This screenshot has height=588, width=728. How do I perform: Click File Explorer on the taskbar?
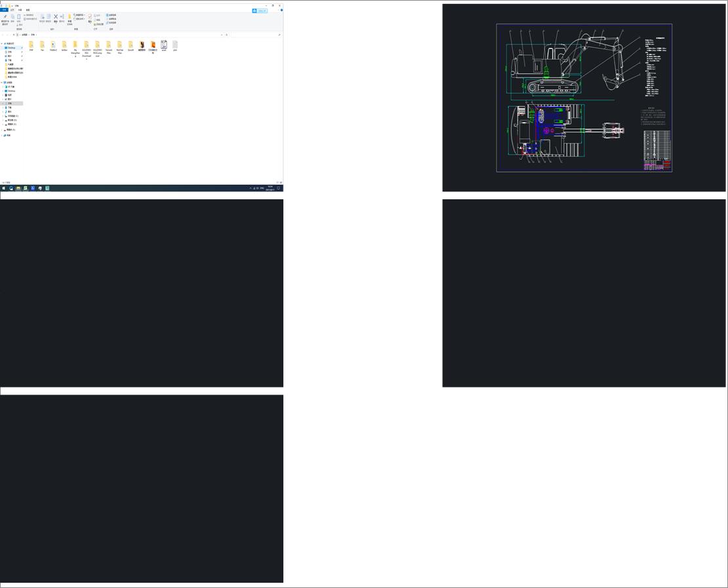[x=18, y=188]
